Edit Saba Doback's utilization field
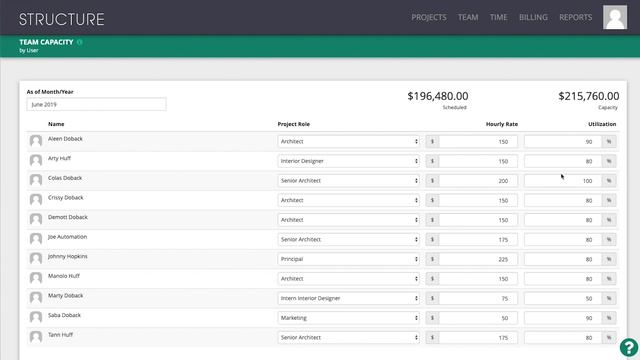This screenshot has width=640, height=360. click(x=563, y=318)
